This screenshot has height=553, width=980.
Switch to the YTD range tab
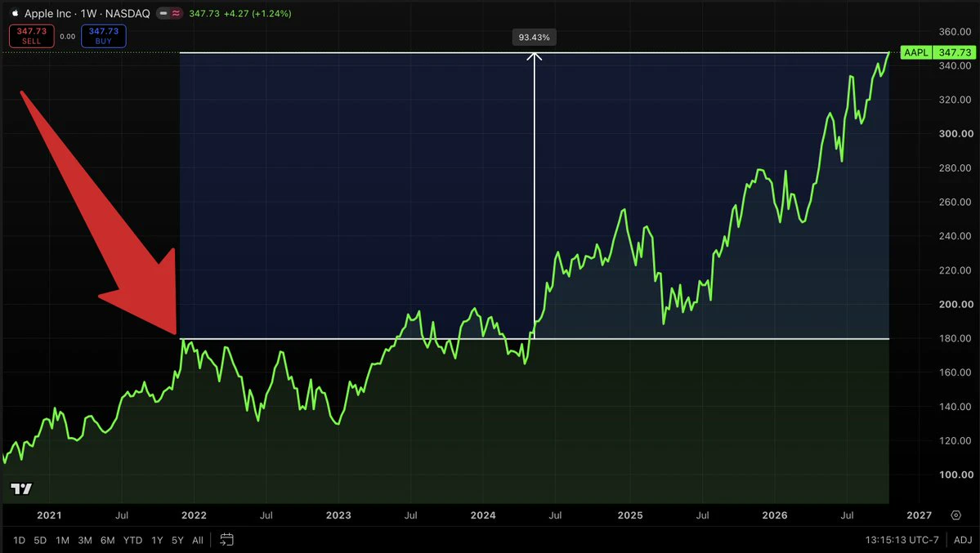click(x=132, y=540)
